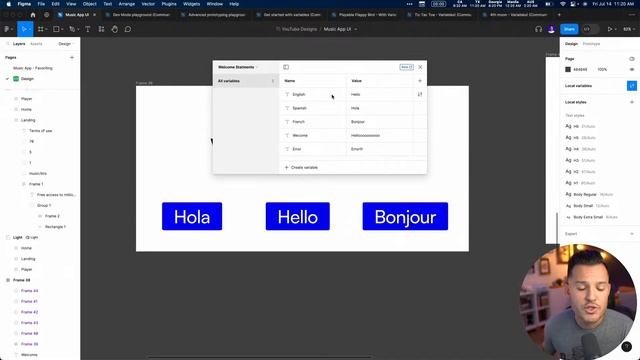Open the Arrange menu

pos(127,4)
